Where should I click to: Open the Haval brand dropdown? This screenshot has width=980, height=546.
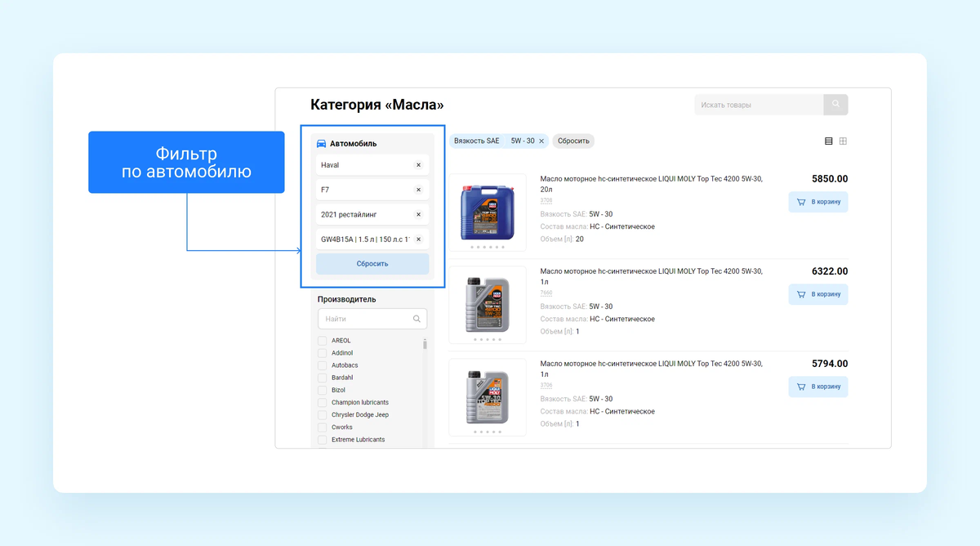(x=372, y=165)
